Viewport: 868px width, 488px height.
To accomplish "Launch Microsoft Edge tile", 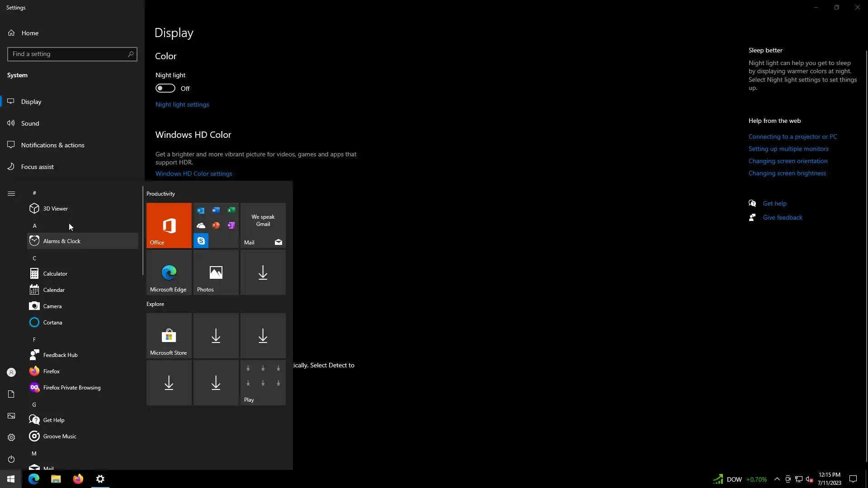I will click(x=169, y=272).
